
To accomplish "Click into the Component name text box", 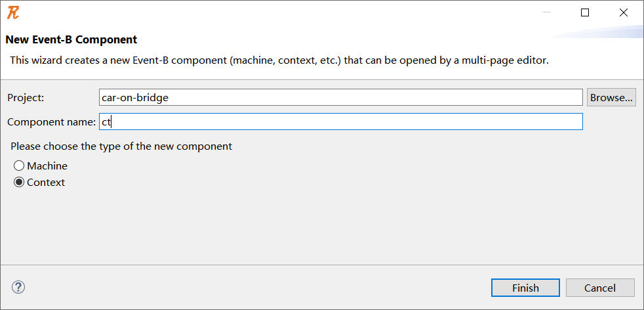I will click(x=340, y=122).
